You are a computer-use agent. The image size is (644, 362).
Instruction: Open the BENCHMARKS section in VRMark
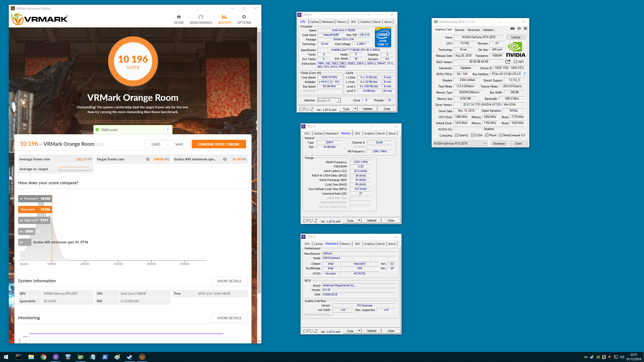click(x=201, y=20)
